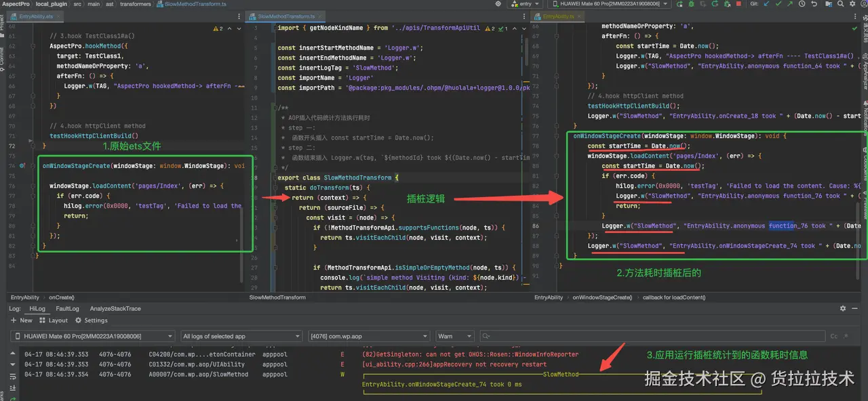Toggle soft-wrap icon in log gutter

(13, 377)
